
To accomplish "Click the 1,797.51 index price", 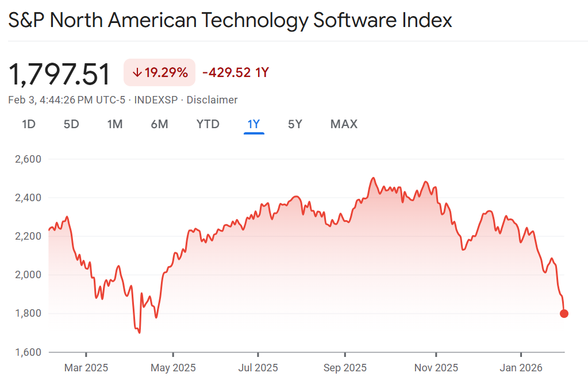I will pos(59,74).
